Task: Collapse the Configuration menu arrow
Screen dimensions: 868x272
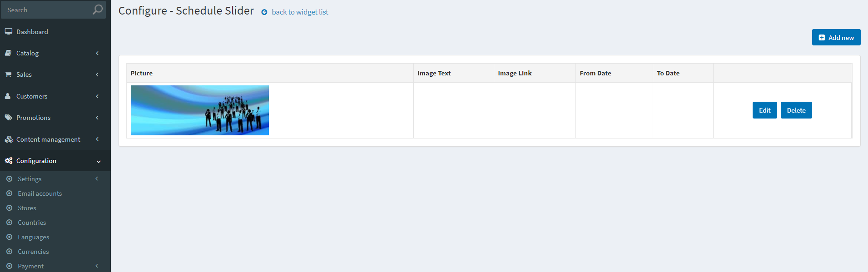Action: click(x=99, y=161)
